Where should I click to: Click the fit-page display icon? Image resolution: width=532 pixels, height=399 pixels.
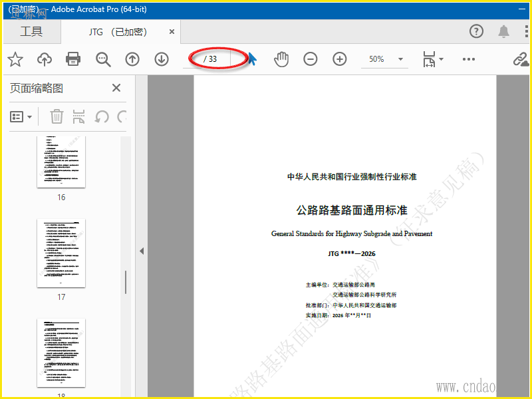(x=429, y=59)
